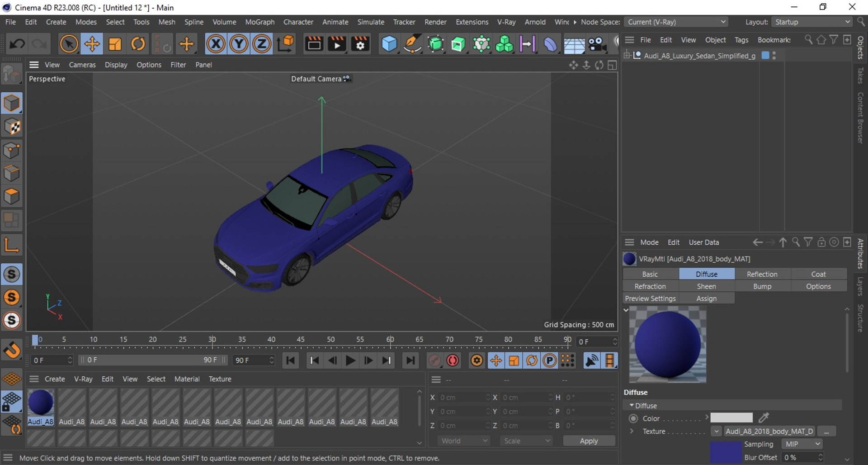Click the Record Active Objects button

[434, 361]
